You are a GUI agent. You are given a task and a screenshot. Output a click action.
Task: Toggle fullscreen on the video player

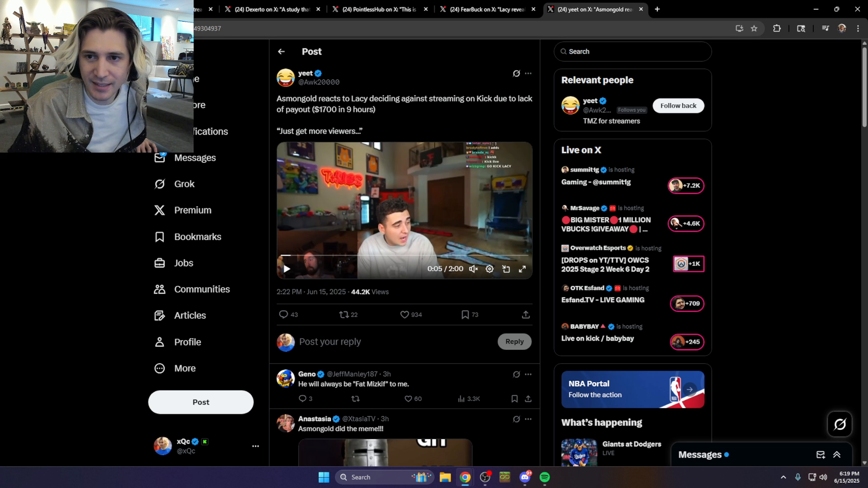click(x=523, y=268)
